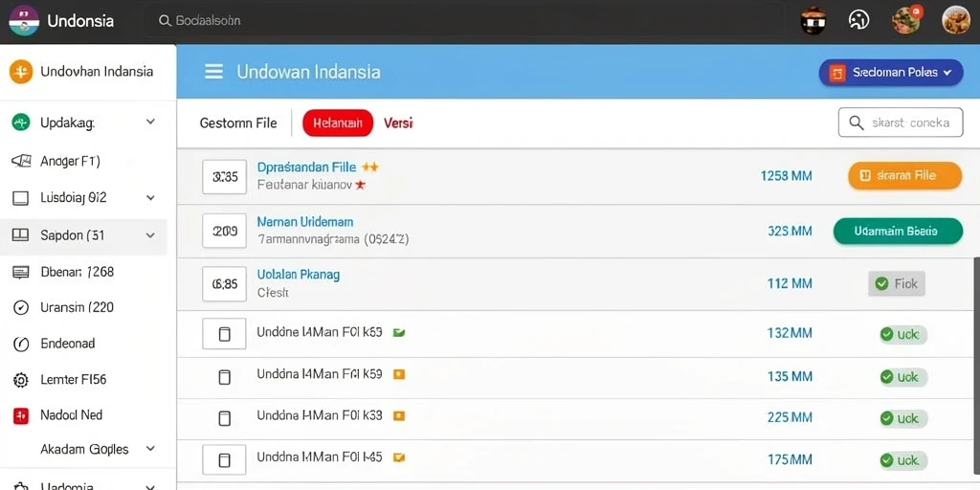Click the Dbenar 1268 list icon
Viewport: 980px width, 490px height.
click(x=21, y=272)
